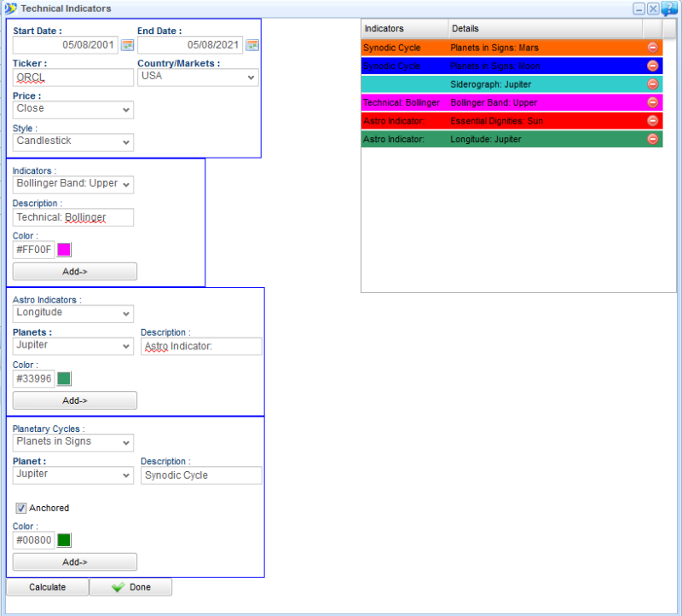
Task: Click the Indicators column header
Action: click(404, 29)
